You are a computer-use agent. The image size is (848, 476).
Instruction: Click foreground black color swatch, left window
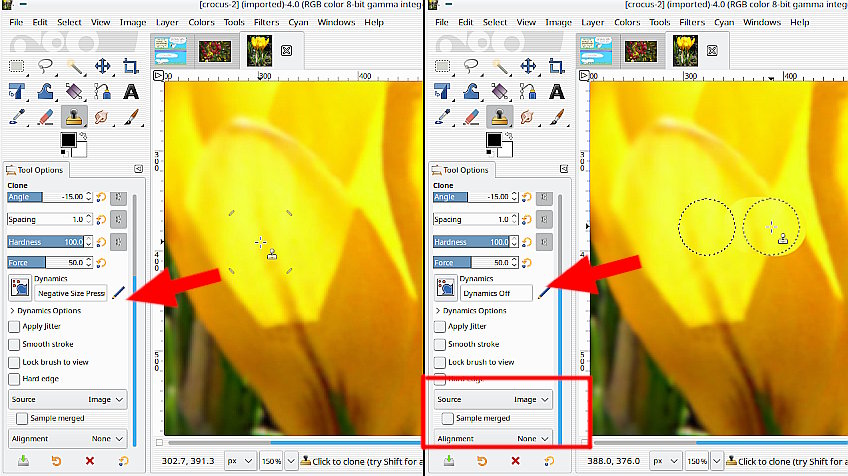click(x=68, y=140)
